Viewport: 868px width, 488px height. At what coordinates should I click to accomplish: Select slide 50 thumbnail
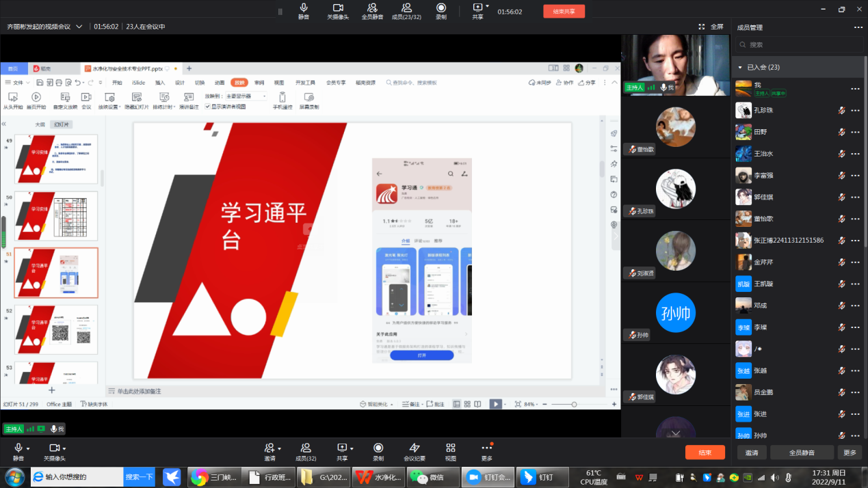pyautogui.click(x=56, y=216)
